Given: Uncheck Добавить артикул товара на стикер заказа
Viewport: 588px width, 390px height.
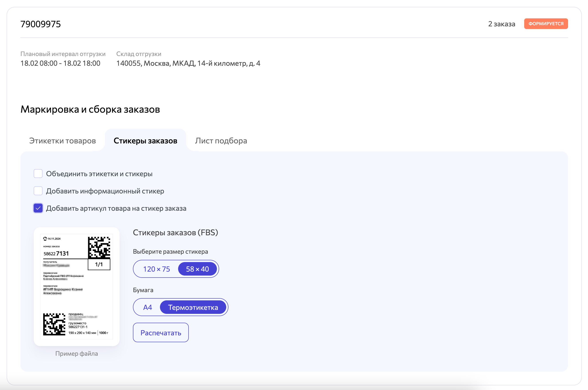Looking at the screenshot, I should 38,208.
